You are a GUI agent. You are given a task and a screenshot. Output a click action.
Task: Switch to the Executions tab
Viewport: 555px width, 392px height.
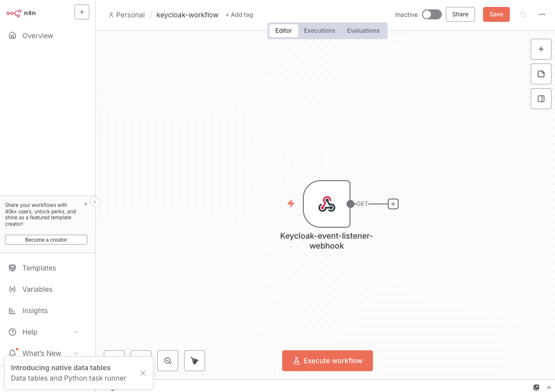pyautogui.click(x=319, y=31)
